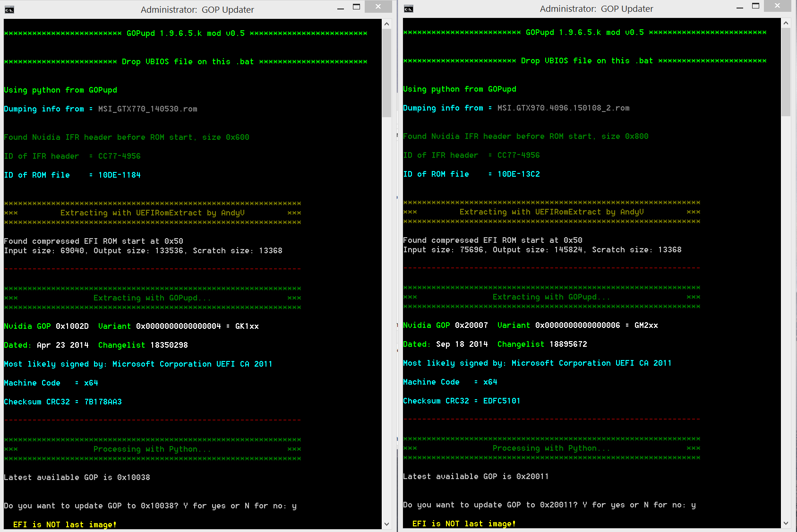The image size is (797, 532).
Task: Close the right GOP Updater window
Action: (x=778, y=6)
